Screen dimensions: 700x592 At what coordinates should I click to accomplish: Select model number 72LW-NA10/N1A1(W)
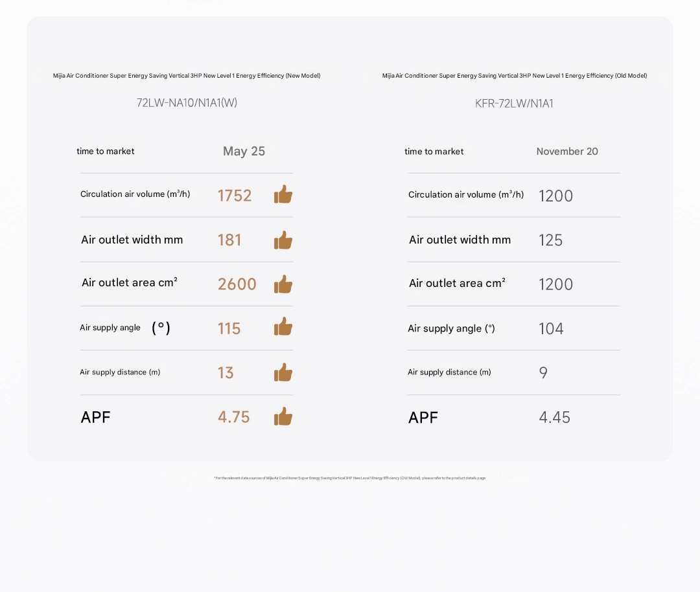[x=187, y=102]
